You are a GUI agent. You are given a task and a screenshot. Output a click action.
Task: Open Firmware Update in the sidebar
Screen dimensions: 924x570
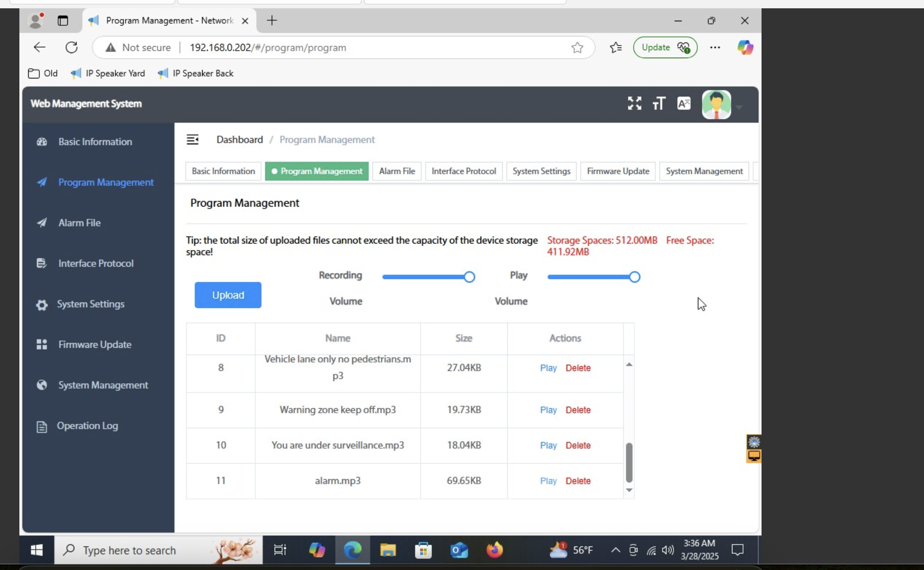[95, 344]
